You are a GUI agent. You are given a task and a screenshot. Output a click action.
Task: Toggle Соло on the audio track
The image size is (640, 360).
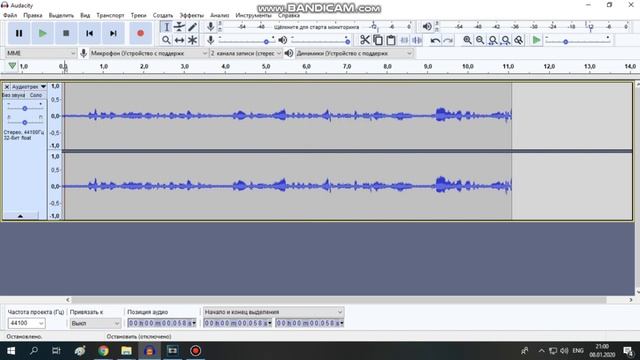(36, 95)
